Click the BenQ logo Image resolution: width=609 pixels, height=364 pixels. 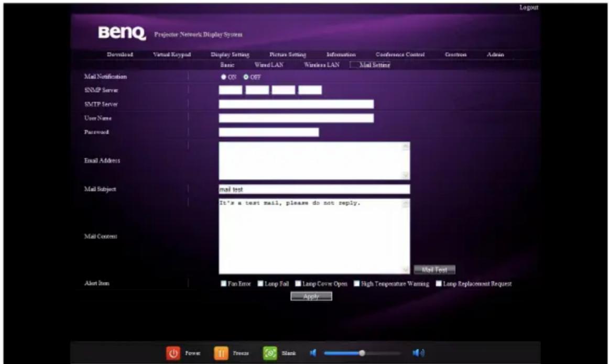(122, 33)
